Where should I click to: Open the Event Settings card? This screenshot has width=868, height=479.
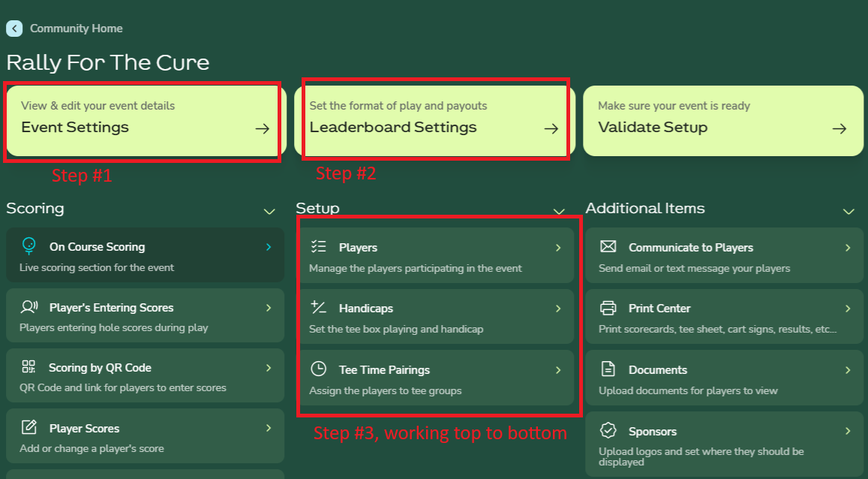pos(146,121)
